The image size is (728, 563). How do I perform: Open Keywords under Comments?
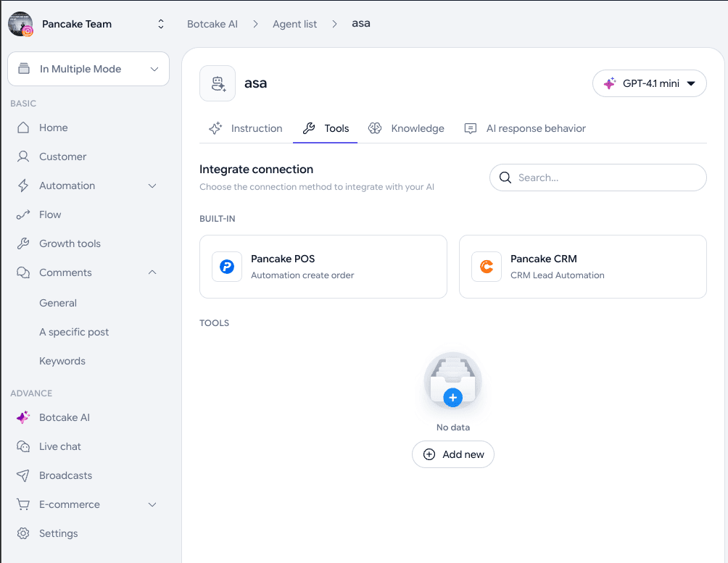[62, 361]
